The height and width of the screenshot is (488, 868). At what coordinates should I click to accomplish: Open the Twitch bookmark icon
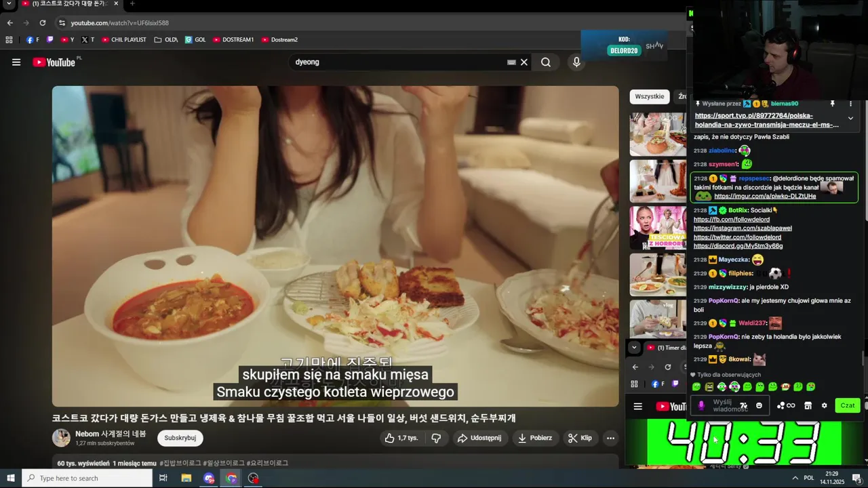click(x=50, y=40)
